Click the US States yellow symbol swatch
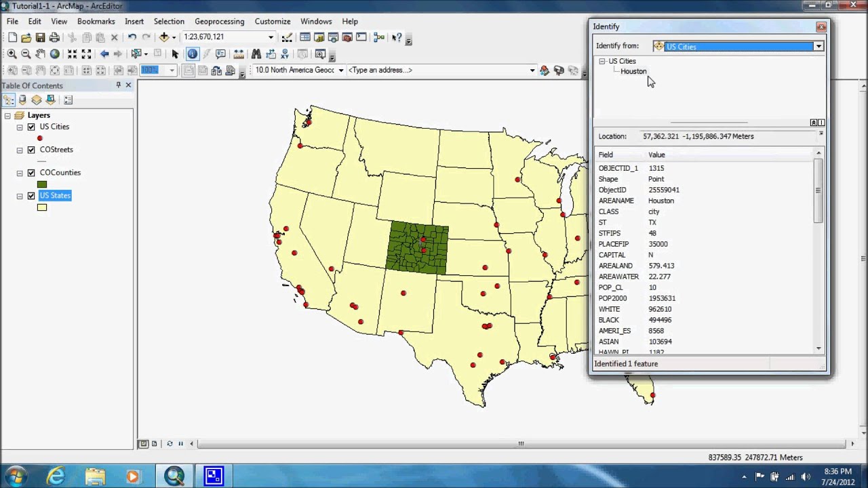The width and height of the screenshot is (868, 488). tap(42, 207)
